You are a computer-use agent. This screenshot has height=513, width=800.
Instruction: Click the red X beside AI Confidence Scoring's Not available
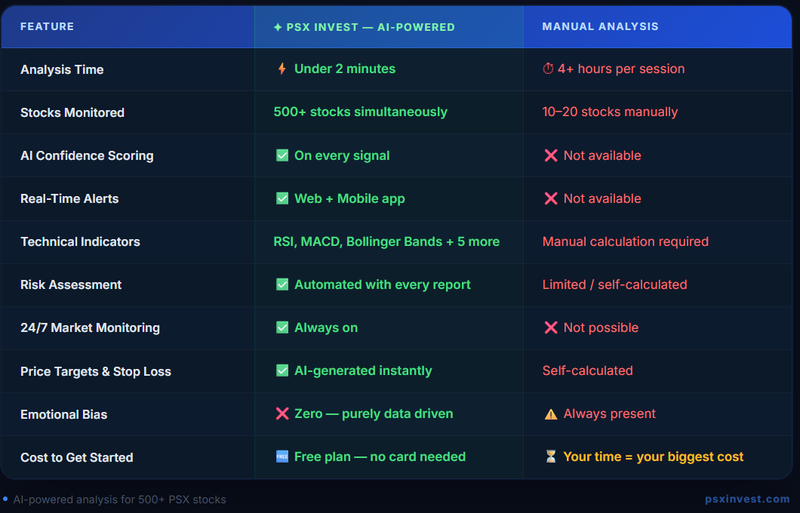coord(551,155)
